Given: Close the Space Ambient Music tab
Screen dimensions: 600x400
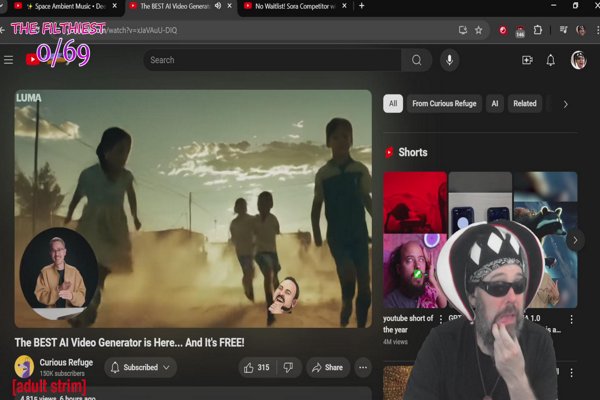Looking at the screenshot, I should pos(114,6).
